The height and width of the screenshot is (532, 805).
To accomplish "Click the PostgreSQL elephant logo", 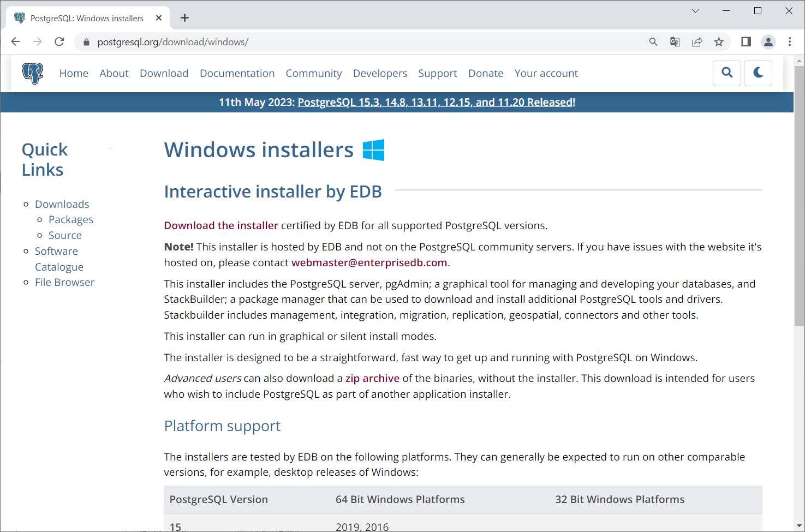I will (x=32, y=73).
